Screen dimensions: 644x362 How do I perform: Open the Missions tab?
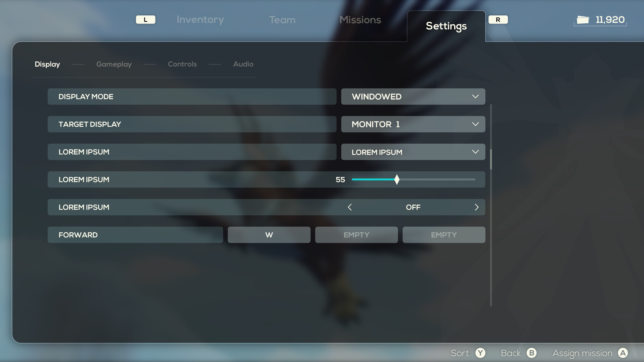360,20
